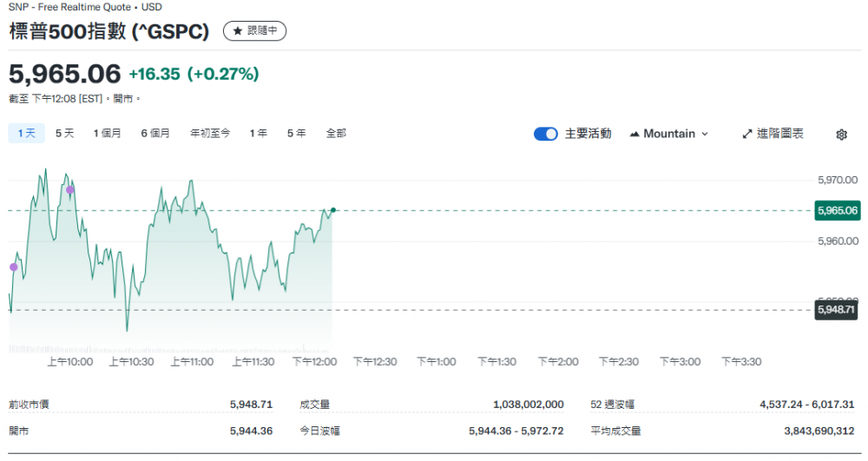This screenshot has height=461, width=868.
Task: Click the star icon in 跟隨中 button
Action: click(237, 31)
